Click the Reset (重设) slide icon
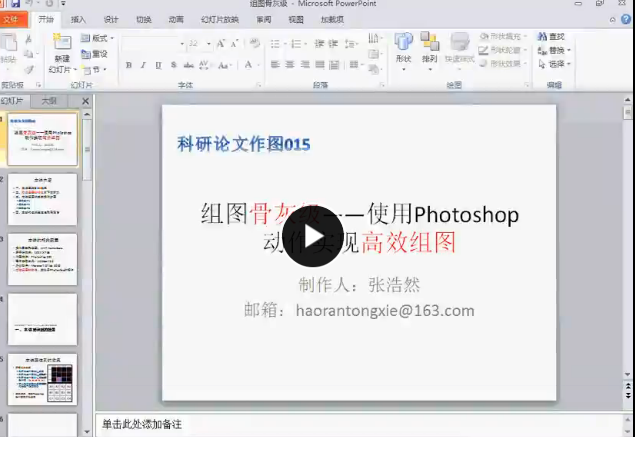 94,54
